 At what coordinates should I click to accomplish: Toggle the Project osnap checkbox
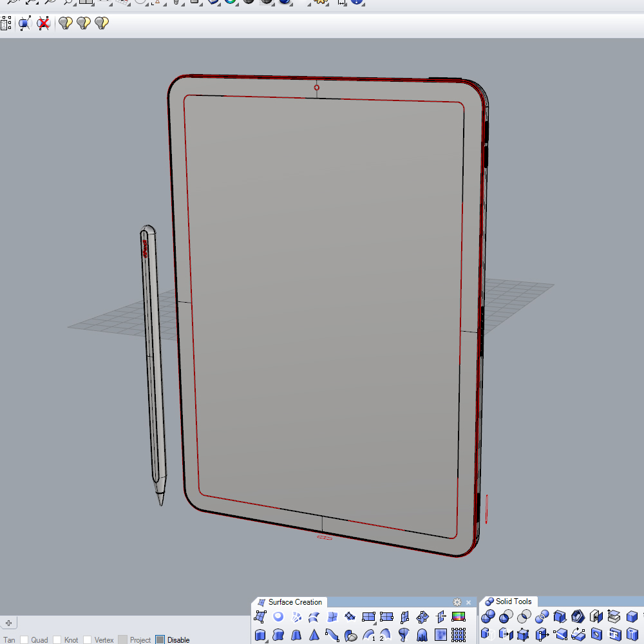point(122,640)
